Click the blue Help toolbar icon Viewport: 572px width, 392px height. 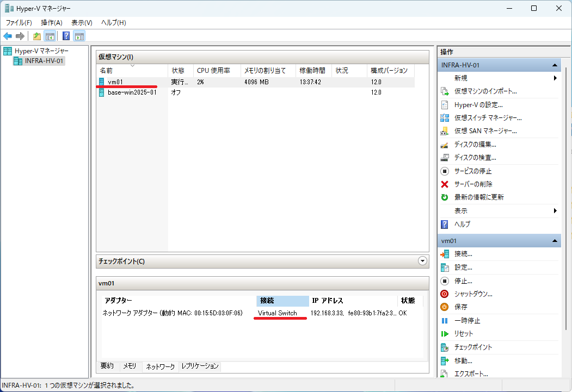66,36
